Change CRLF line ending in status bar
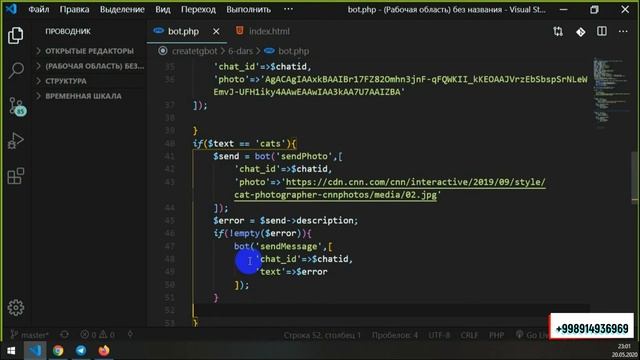This screenshot has height=360, width=640. (x=469, y=335)
